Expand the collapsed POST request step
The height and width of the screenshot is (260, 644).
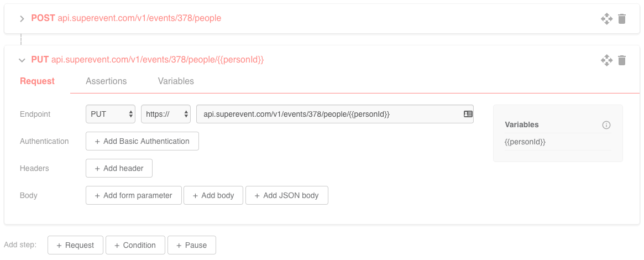(x=22, y=19)
